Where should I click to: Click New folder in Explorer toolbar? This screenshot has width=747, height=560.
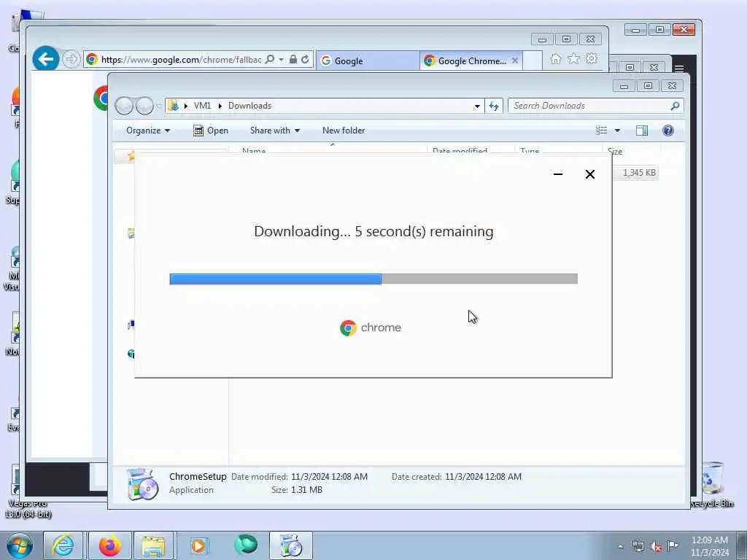coord(344,131)
